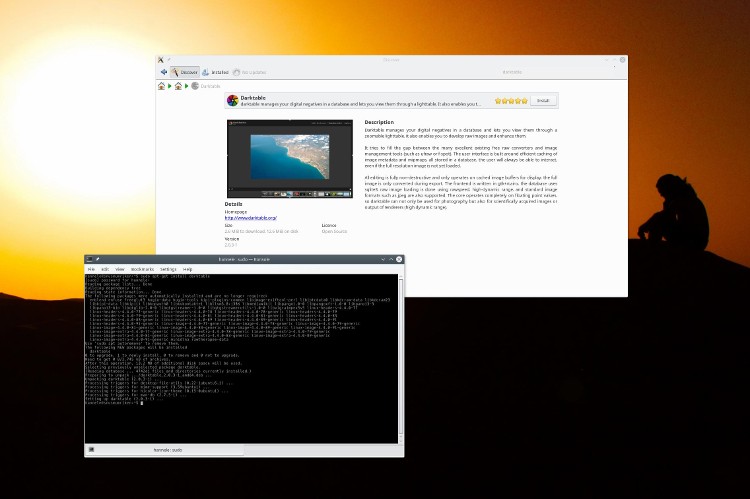Image resolution: width=750 pixels, height=499 pixels.
Task: Open the View menu in Konsole
Action: [120, 269]
